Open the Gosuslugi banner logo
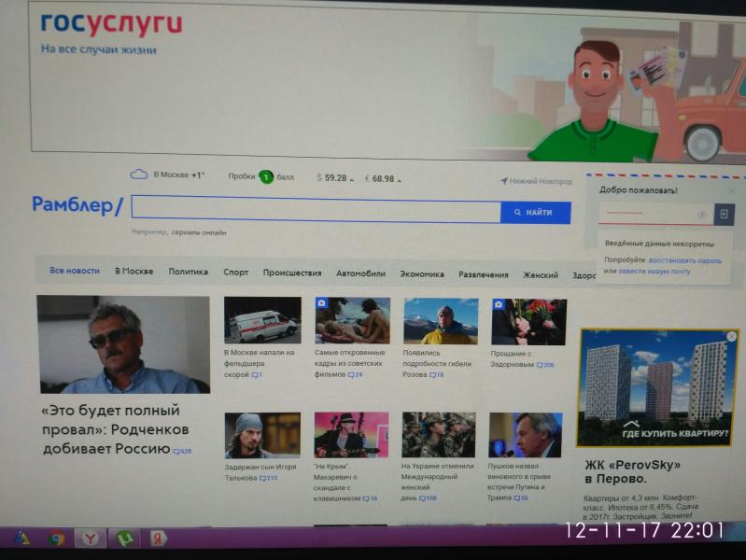Screen dimensions: 746x560 pos(111,23)
